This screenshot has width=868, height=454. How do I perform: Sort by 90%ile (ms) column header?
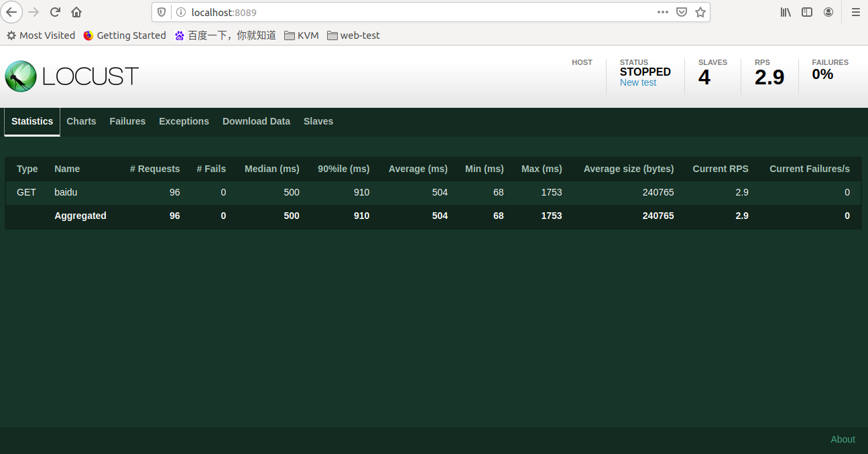point(344,169)
